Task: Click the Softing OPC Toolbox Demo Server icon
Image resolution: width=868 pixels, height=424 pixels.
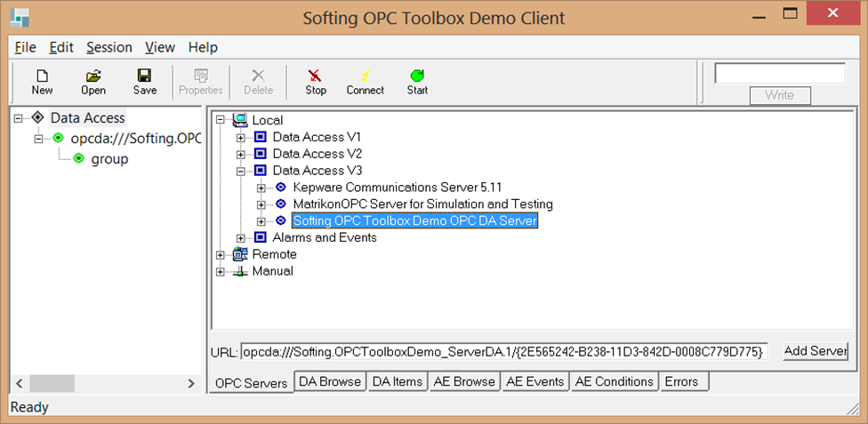Action: (x=281, y=220)
